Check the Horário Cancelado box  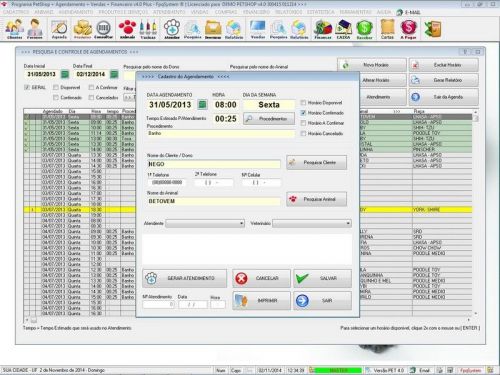click(x=303, y=133)
